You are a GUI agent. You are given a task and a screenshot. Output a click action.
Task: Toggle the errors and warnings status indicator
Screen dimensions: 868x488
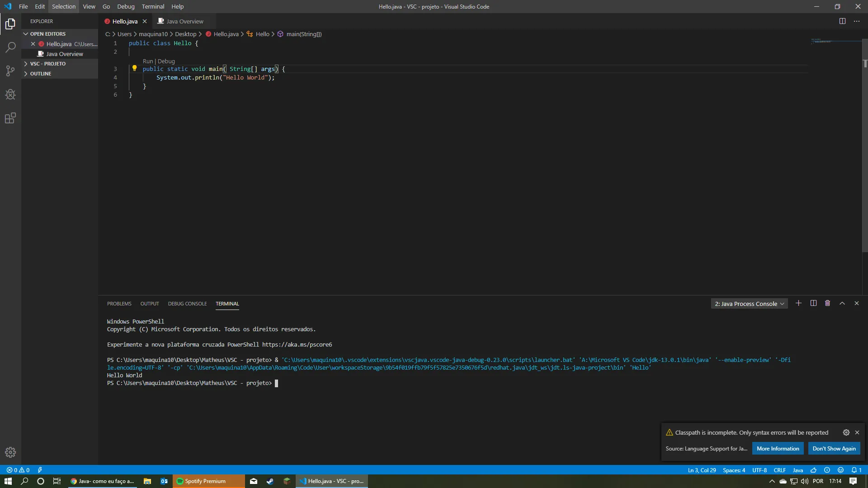point(18,470)
